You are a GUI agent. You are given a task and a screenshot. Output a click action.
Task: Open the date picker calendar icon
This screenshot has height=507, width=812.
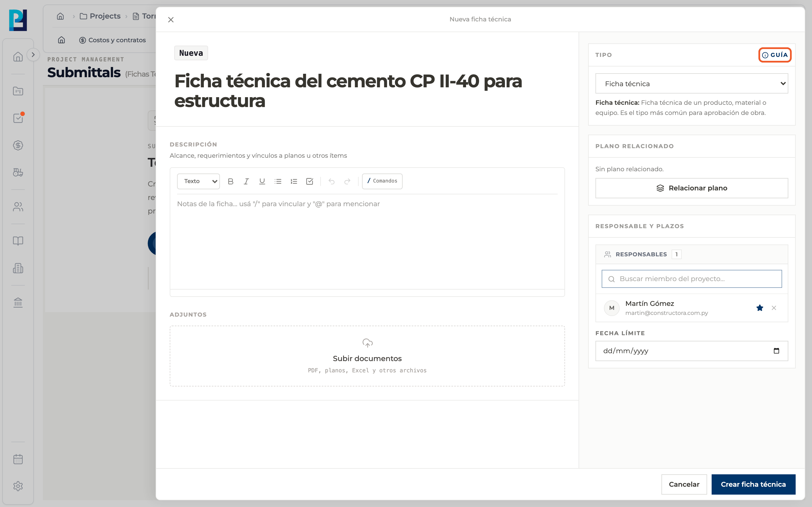(x=776, y=351)
